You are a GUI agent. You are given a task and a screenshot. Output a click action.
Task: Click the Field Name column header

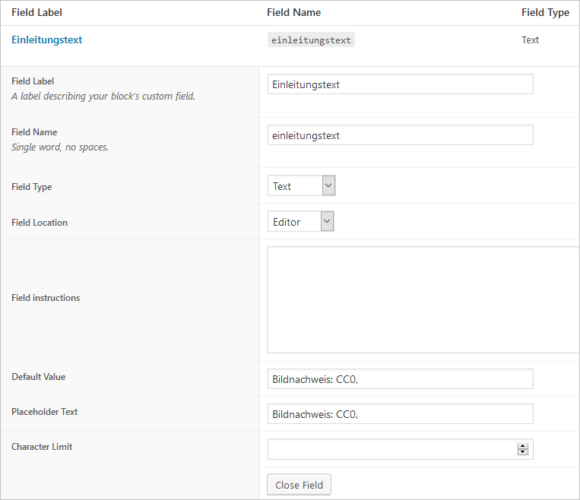point(294,13)
